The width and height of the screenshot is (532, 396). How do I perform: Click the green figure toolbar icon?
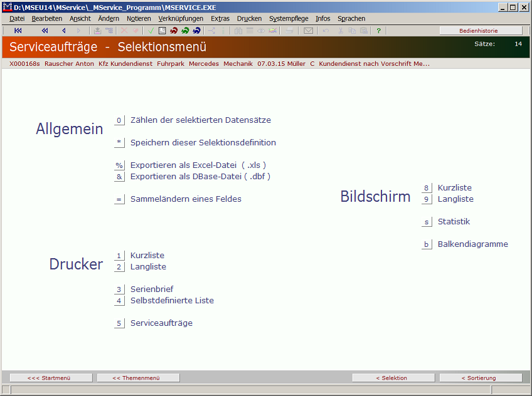click(185, 31)
